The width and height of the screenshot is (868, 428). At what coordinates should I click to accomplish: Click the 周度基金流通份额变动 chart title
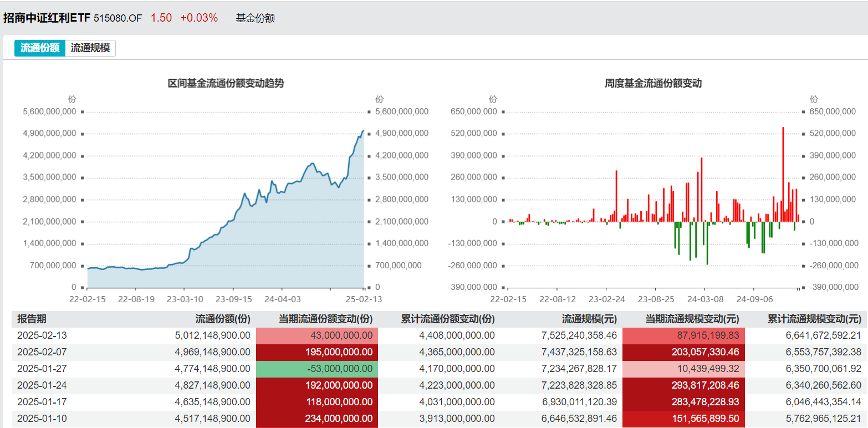click(653, 84)
